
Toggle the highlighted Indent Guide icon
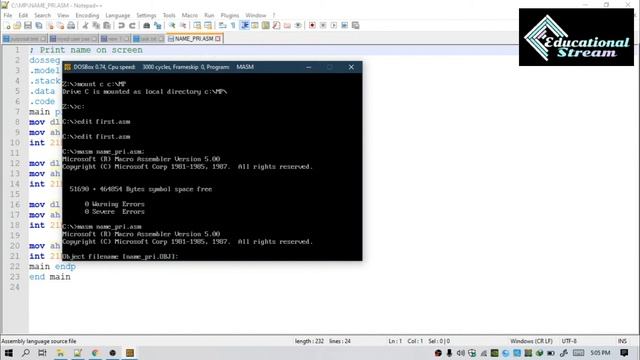click(244, 25)
